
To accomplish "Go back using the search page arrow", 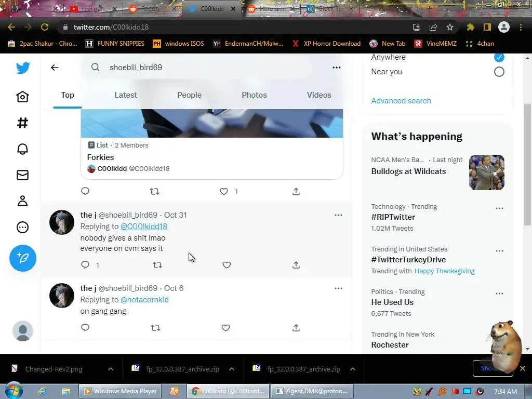I will click(55, 68).
